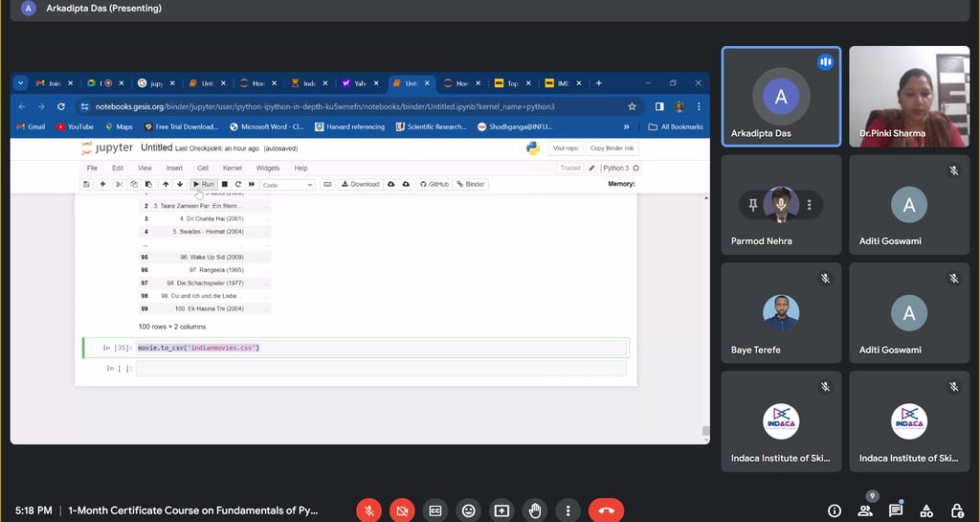Open the Maps bookmark
Screen dimensions: 980x522
pyautogui.click(x=119, y=126)
